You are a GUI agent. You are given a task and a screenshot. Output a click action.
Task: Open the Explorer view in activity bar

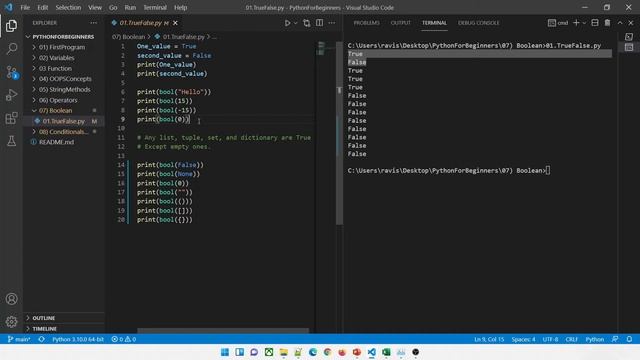pyautogui.click(x=11, y=26)
